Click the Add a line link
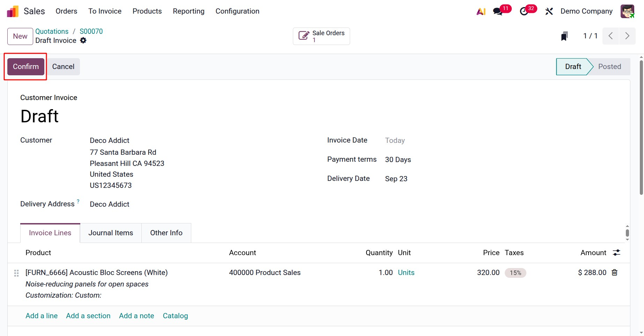This screenshot has height=336, width=644. [x=42, y=316]
